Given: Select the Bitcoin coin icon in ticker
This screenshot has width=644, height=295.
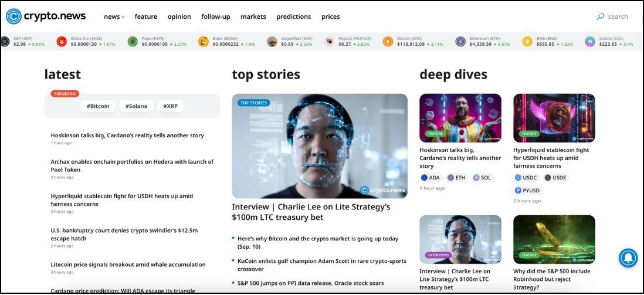Looking at the screenshot, I should [388, 42].
